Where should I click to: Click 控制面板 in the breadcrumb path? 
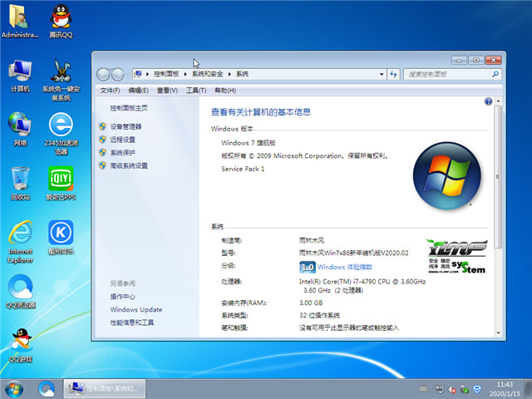coord(166,74)
